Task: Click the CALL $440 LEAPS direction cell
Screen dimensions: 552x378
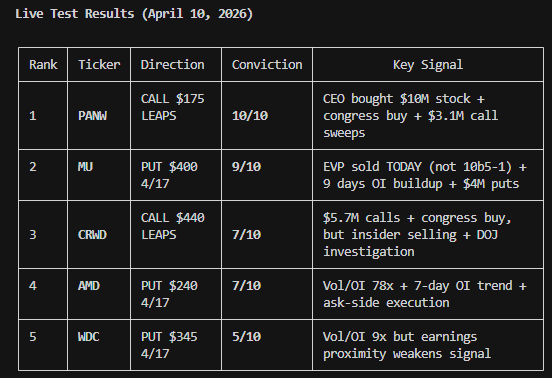Action: pyautogui.click(x=176, y=235)
